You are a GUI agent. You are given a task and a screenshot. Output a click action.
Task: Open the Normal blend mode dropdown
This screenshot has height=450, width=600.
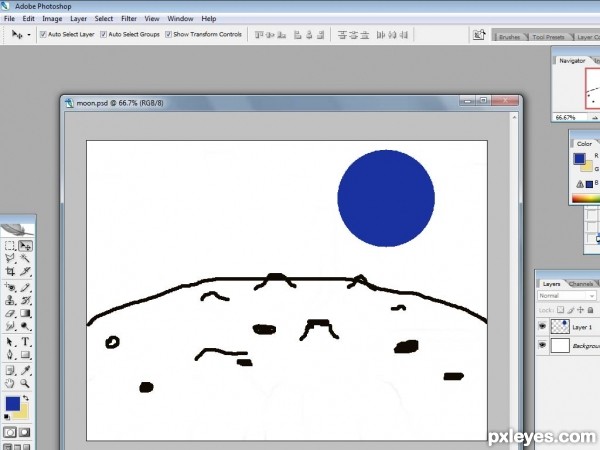pyautogui.click(x=567, y=296)
